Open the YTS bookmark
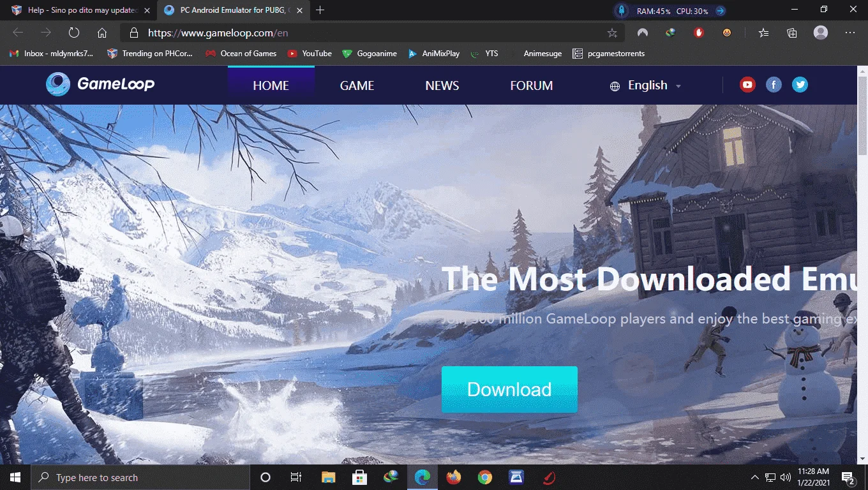 (x=484, y=54)
